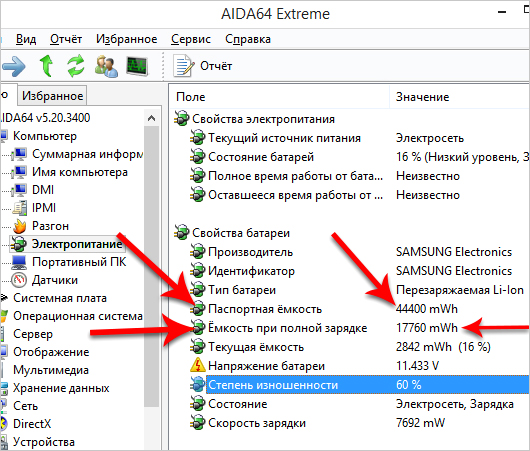Open the Вид menu
Screen dimensions: 530x451
(x=26, y=39)
